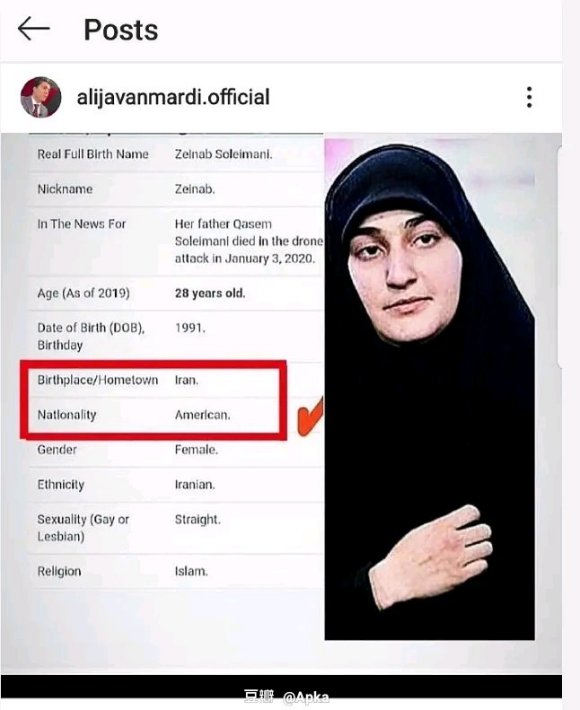
Task: Tap the orange checkmark icon
Action: pyautogui.click(x=311, y=417)
